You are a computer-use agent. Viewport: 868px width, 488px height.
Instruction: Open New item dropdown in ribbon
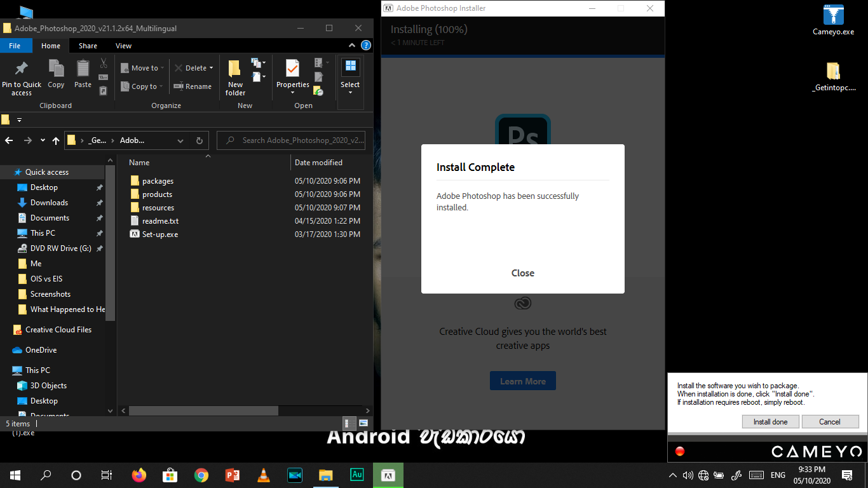point(258,63)
